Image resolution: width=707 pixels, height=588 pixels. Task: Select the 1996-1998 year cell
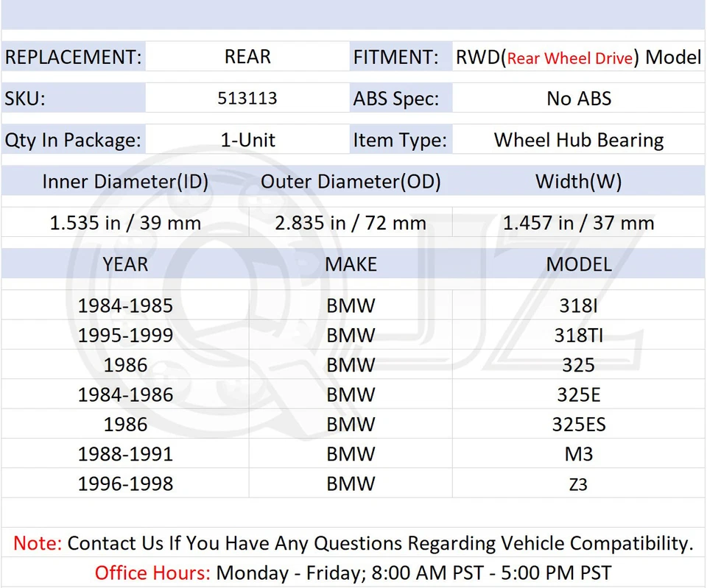pos(125,484)
